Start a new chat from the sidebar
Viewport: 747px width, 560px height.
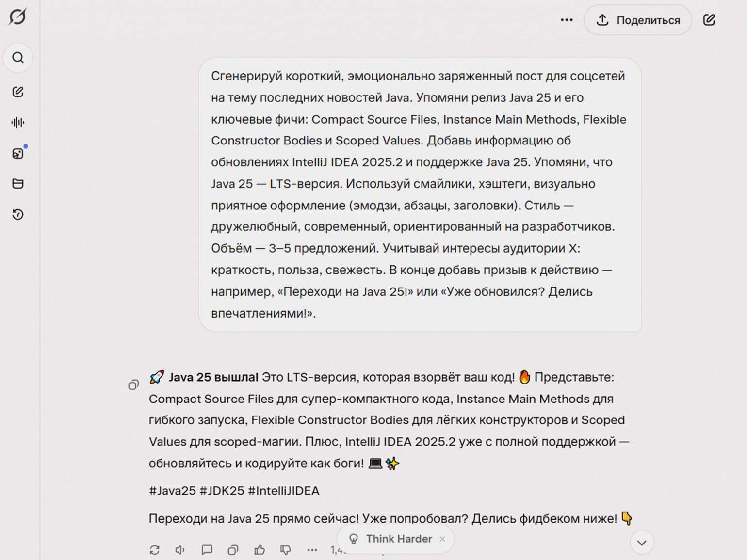18,92
